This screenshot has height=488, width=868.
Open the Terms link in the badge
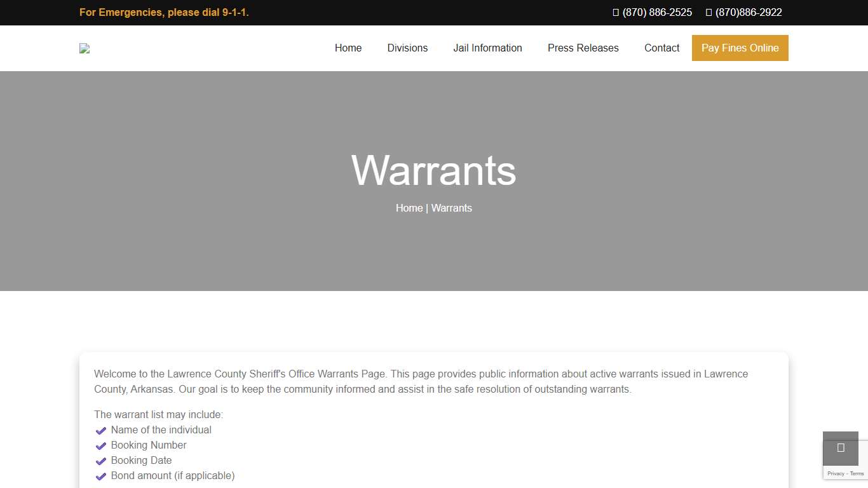pyautogui.click(x=856, y=473)
